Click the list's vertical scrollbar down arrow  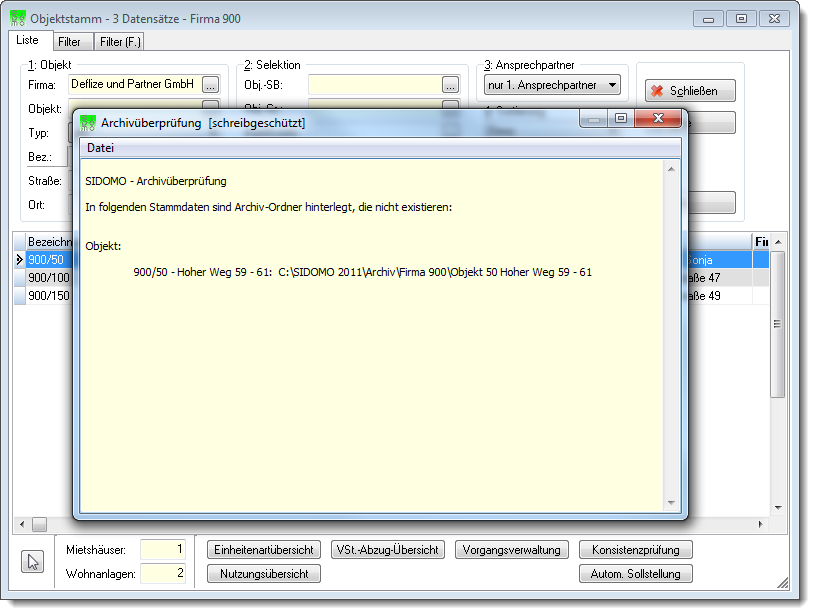point(778,507)
